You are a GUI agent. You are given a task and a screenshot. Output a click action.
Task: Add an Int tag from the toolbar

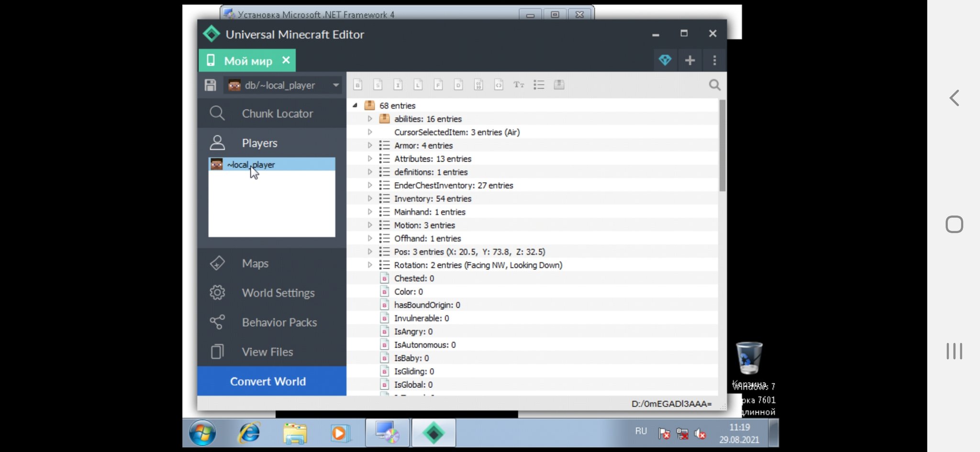coord(398,85)
